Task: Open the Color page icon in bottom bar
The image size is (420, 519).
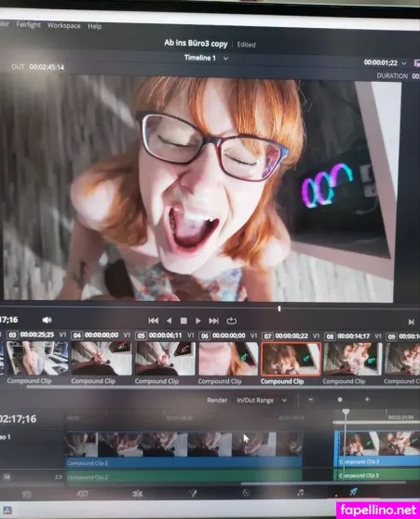Action: (x=246, y=493)
